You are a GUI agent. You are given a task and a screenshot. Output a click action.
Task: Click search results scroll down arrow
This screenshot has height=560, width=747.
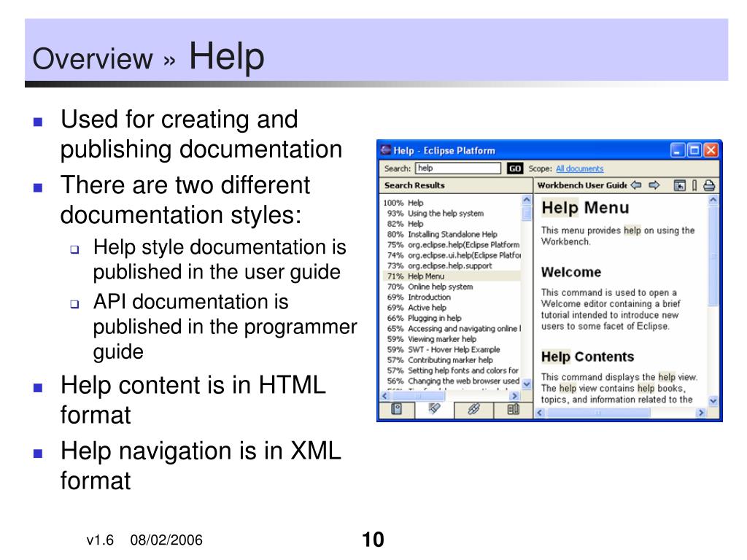tap(527, 384)
